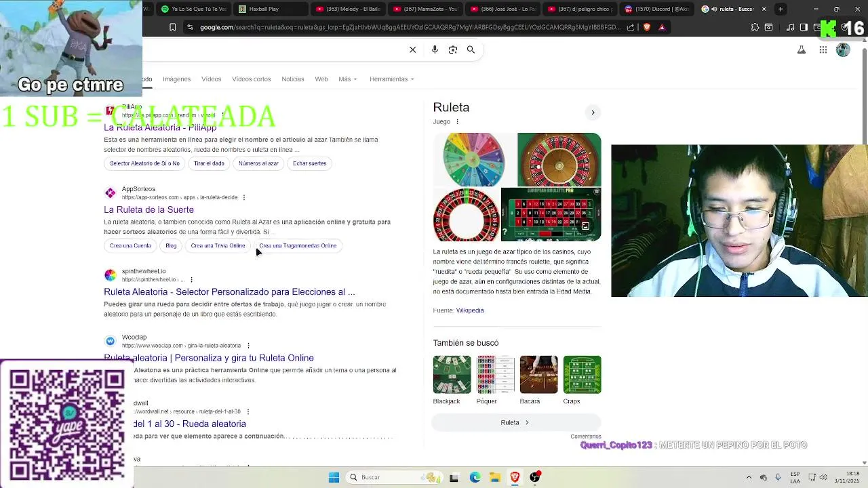
Task: Close the ruleta search tab
Action: pyautogui.click(x=764, y=9)
